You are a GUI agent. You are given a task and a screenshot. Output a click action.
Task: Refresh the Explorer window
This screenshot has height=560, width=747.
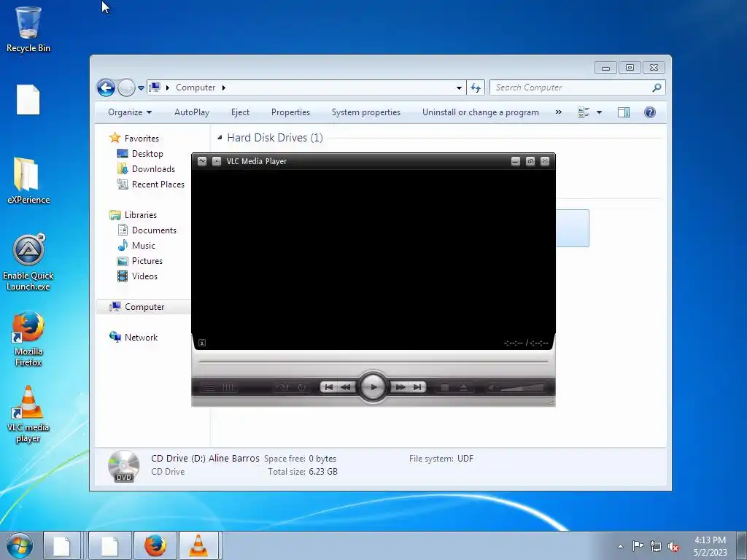click(476, 87)
